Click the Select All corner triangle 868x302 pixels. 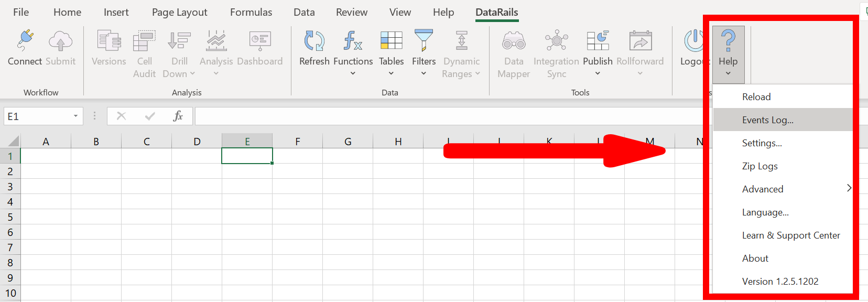pos(14,141)
